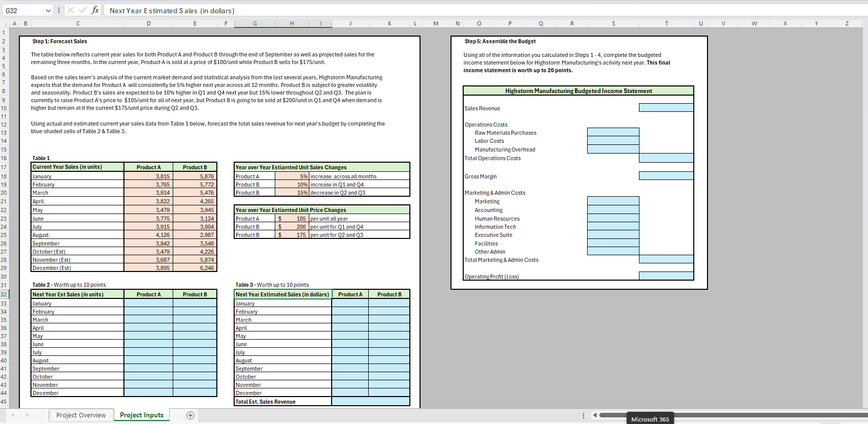
Task: Select the cell with value 6,246
Action: [x=195, y=268]
